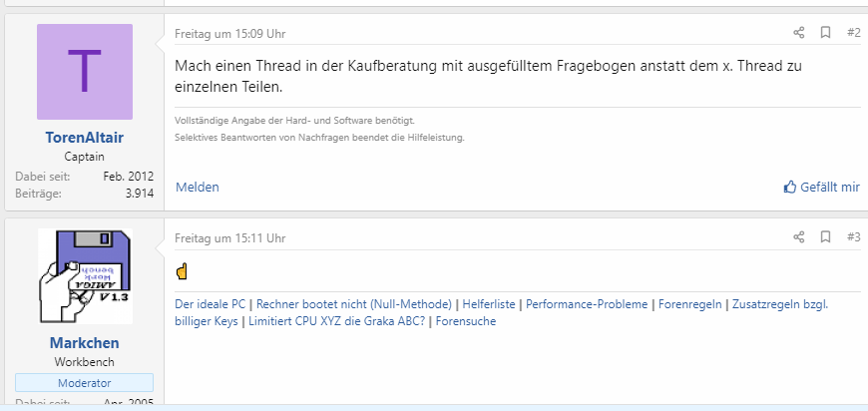
Task: Open Markchen's Amiga floppy avatar
Action: click(x=85, y=276)
